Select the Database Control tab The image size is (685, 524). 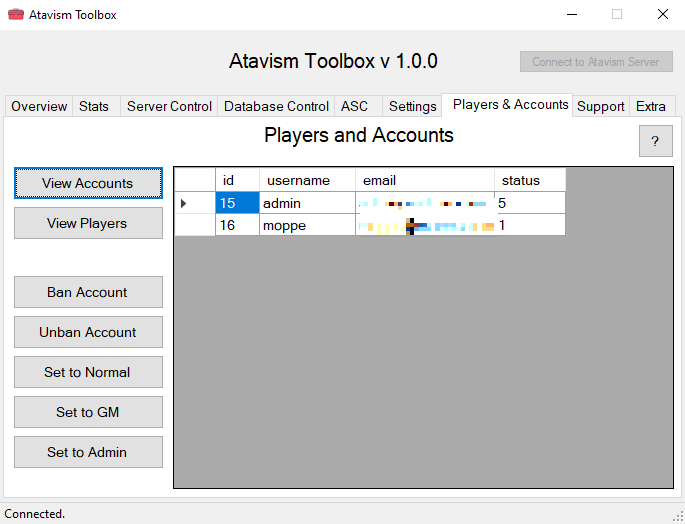276,106
